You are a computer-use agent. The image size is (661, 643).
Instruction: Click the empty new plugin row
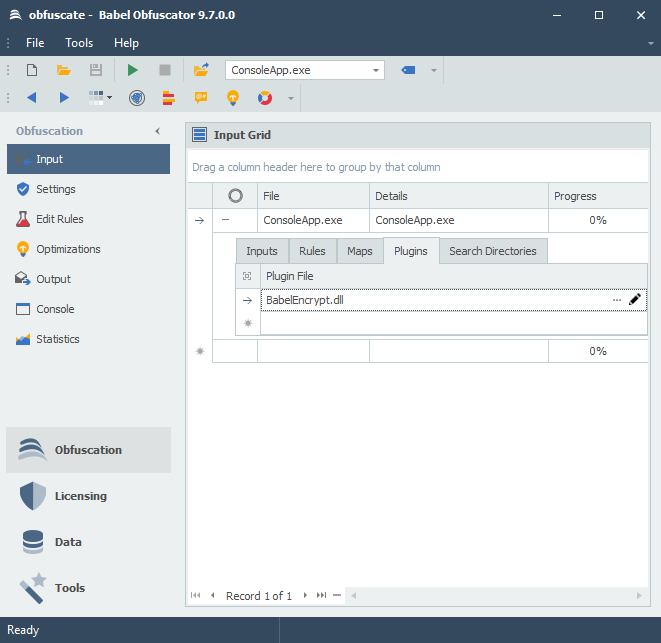tap(454, 323)
